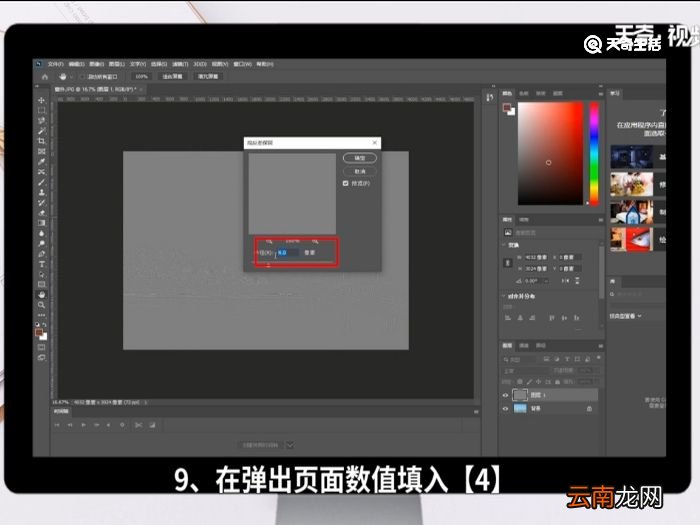Switch to the Swatches tab
Screen dimensions: 700x525
coord(524,93)
